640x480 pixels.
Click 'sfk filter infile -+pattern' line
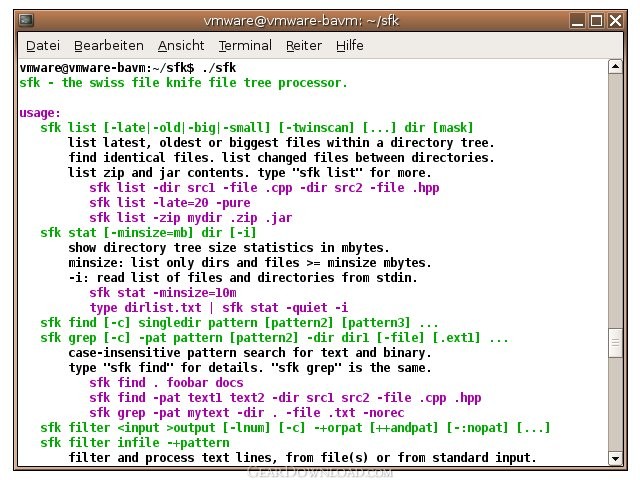point(135,443)
